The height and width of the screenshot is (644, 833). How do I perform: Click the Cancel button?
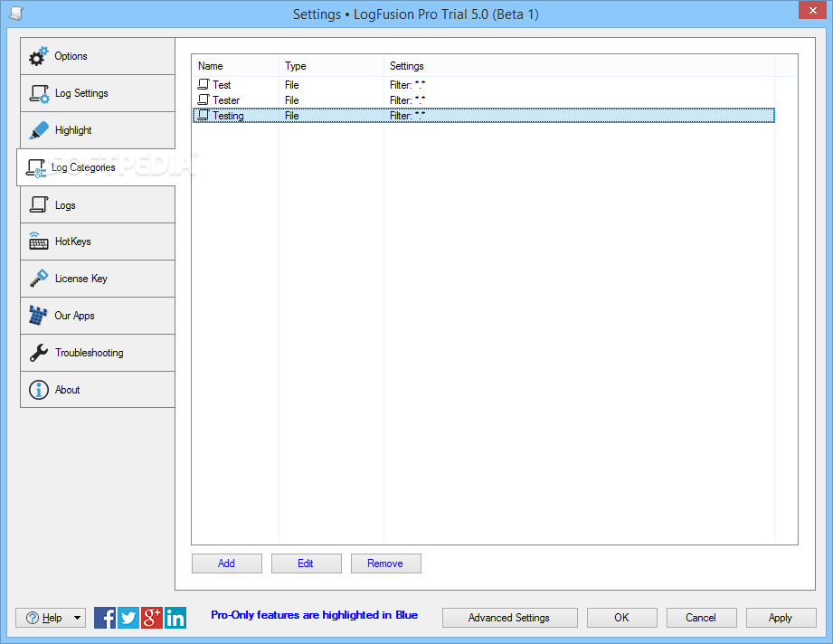tap(702, 618)
